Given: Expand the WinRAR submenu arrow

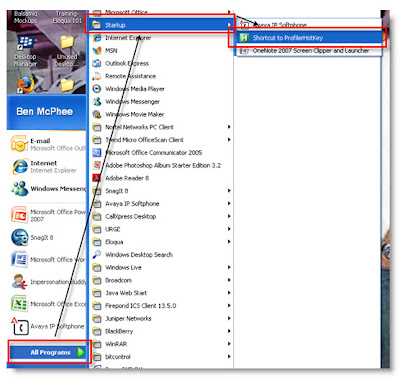Looking at the screenshot, I should click(229, 344).
